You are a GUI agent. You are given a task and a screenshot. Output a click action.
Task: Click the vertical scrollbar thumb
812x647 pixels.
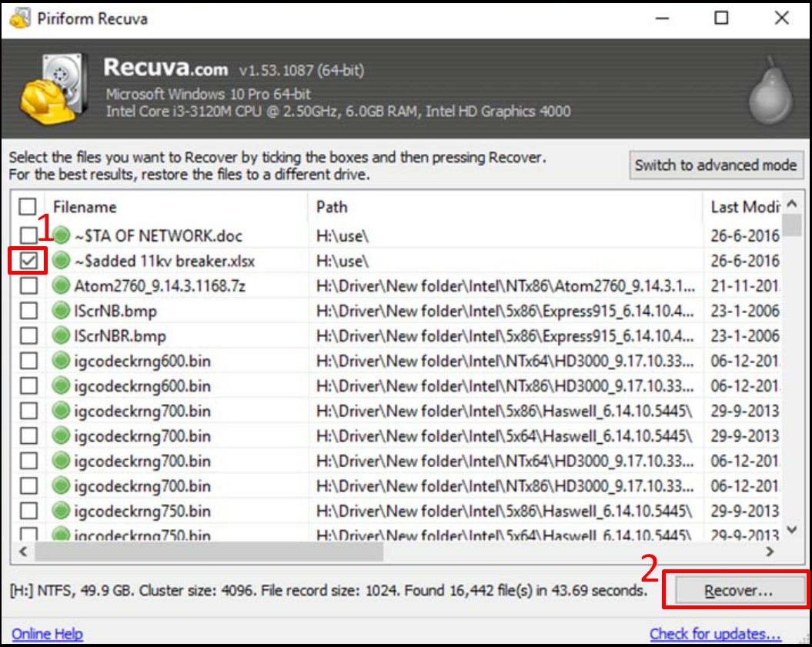pyautogui.click(x=792, y=225)
